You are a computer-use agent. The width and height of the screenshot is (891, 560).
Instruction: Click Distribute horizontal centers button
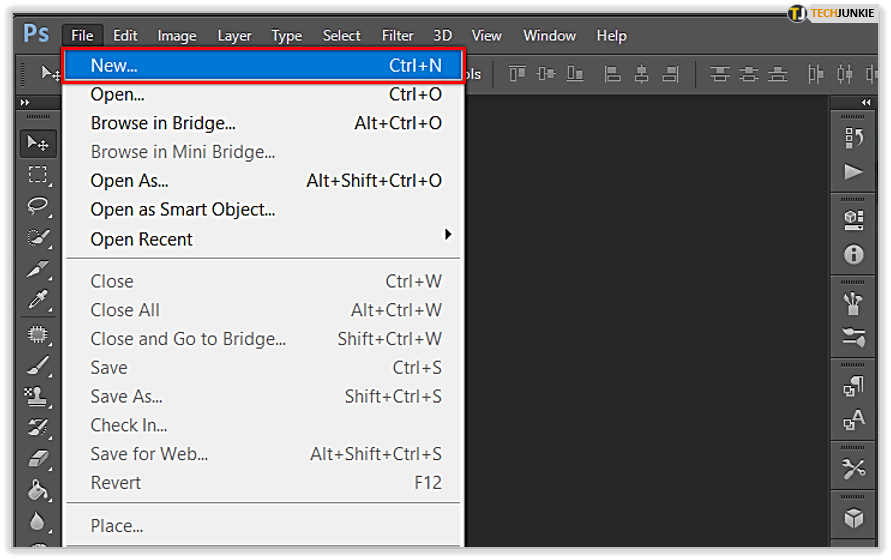pos(844,74)
